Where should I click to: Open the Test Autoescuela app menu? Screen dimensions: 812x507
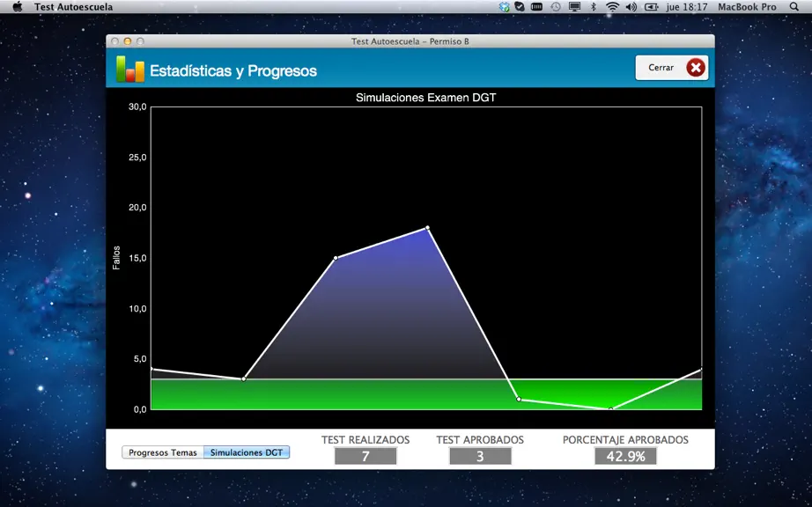pyautogui.click(x=73, y=7)
